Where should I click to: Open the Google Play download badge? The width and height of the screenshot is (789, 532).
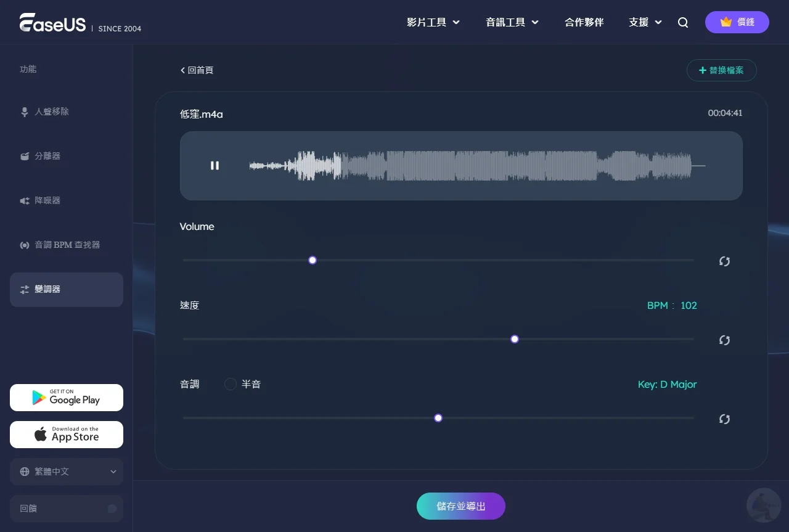67,398
